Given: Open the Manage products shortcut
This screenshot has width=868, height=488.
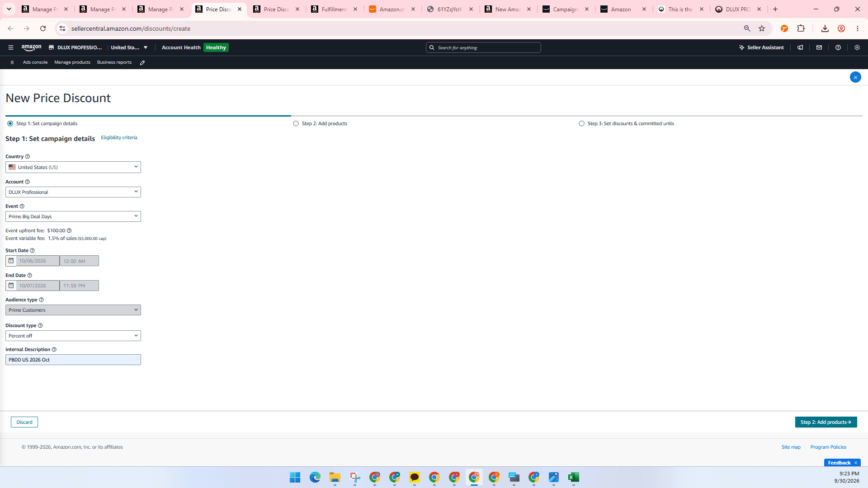Looking at the screenshot, I should point(72,62).
